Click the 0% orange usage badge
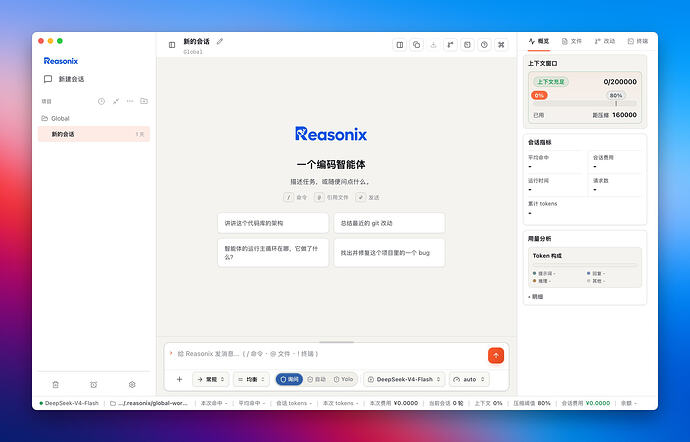Viewport: 690px width, 442px height. (x=539, y=96)
